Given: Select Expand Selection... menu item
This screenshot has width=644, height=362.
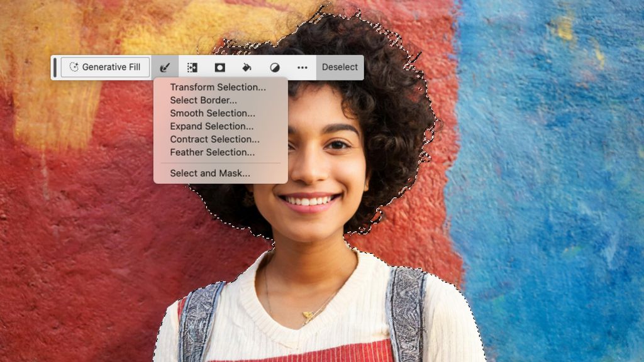Looking at the screenshot, I should coord(211,126).
